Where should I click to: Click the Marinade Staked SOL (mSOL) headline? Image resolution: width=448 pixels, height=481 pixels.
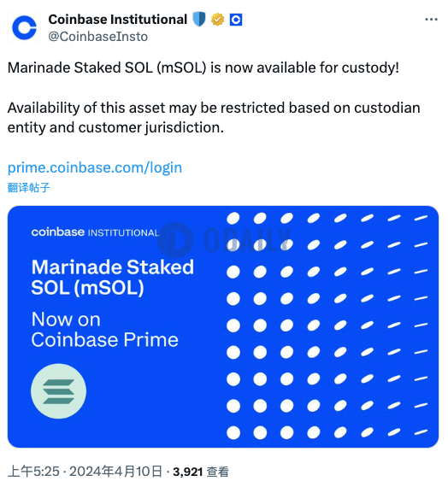pyautogui.click(x=113, y=277)
